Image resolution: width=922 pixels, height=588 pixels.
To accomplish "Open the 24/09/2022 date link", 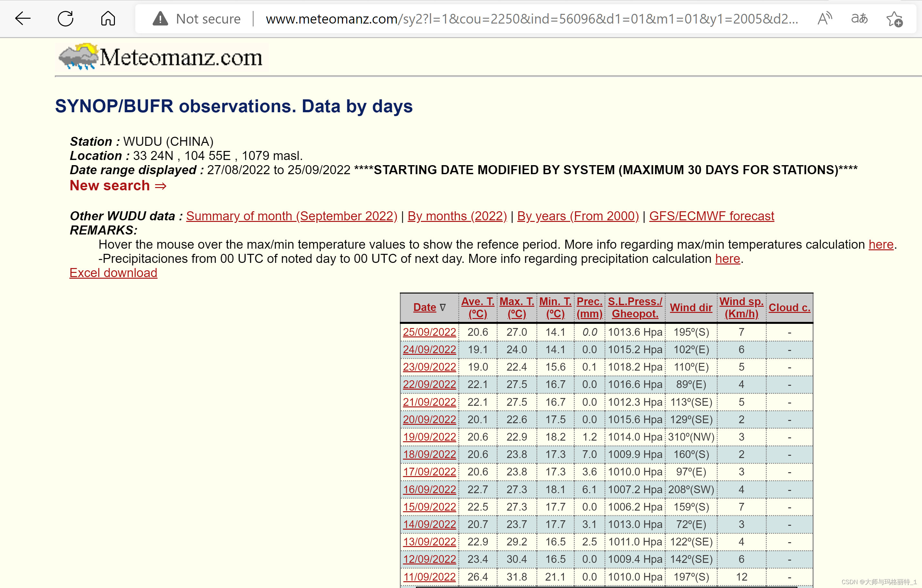I will pyautogui.click(x=429, y=350).
